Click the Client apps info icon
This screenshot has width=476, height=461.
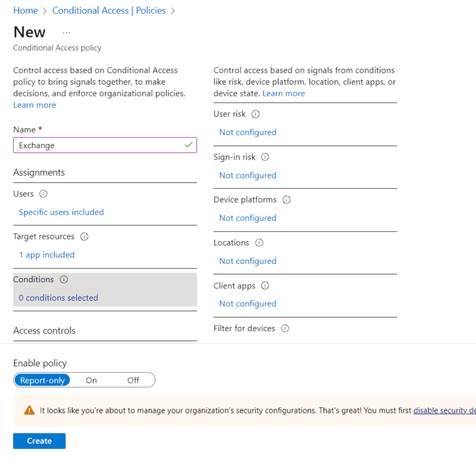click(x=265, y=285)
